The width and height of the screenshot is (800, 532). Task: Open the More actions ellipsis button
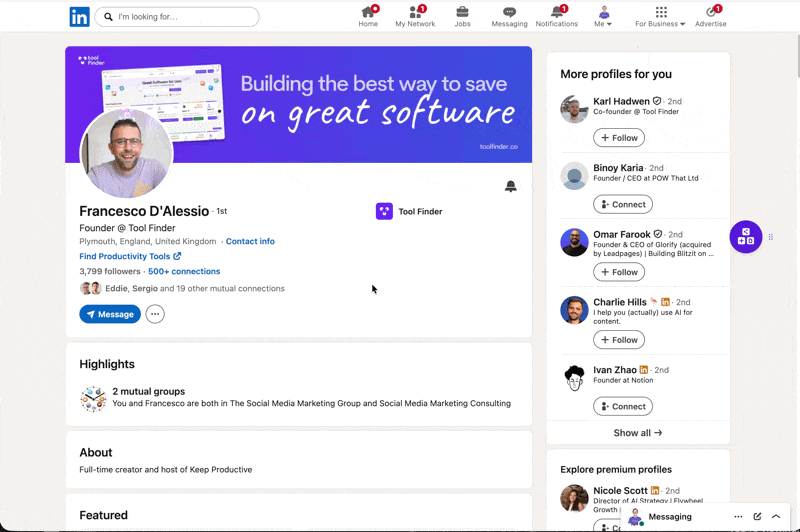[155, 314]
